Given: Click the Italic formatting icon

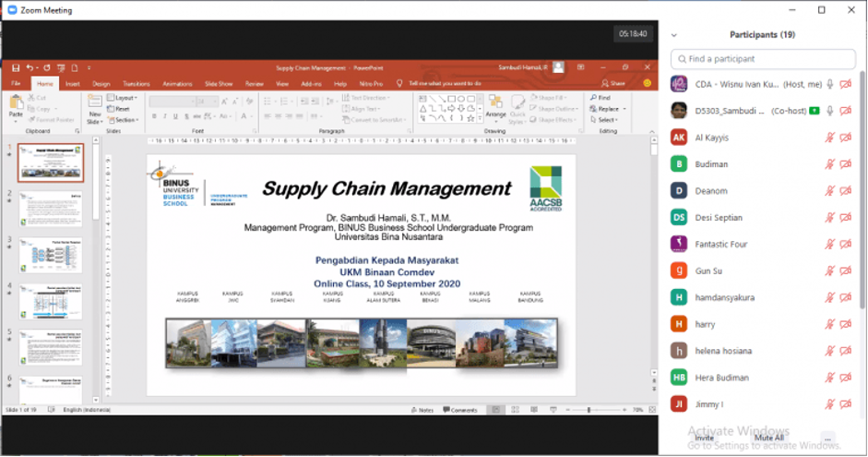Looking at the screenshot, I should 165,116.
